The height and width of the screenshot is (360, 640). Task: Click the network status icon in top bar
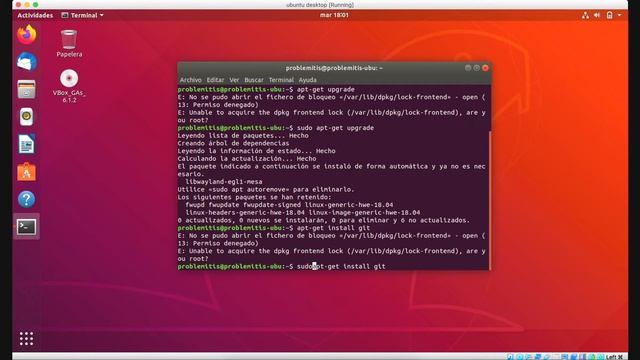click(x=585, y=15)
